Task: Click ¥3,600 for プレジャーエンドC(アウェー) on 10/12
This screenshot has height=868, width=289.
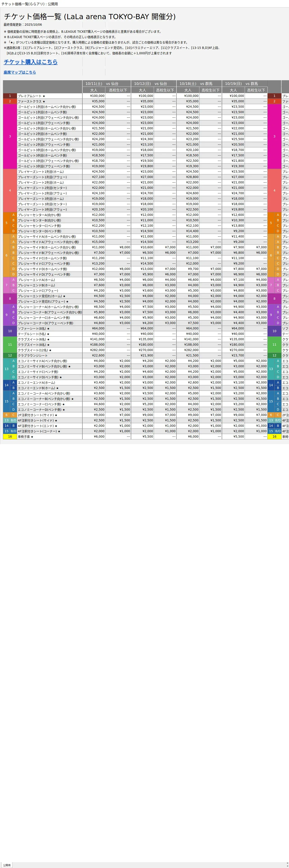Action: (143, 290)
